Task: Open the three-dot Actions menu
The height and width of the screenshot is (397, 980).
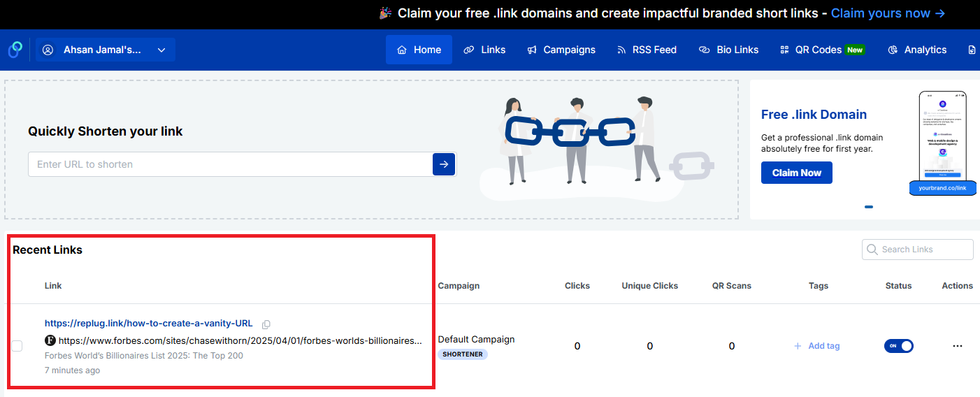Action: [957, 346]
